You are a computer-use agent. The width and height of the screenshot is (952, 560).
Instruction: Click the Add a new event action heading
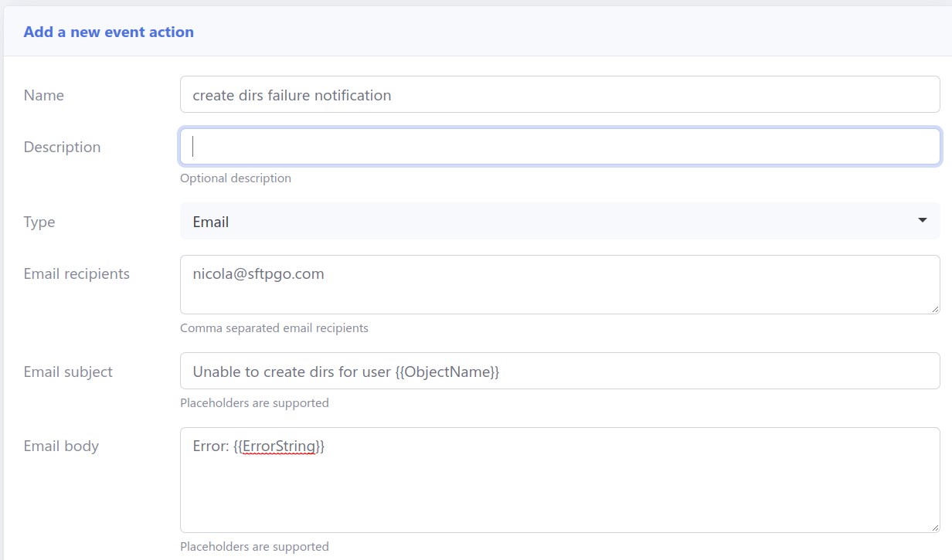pos(108,32)
